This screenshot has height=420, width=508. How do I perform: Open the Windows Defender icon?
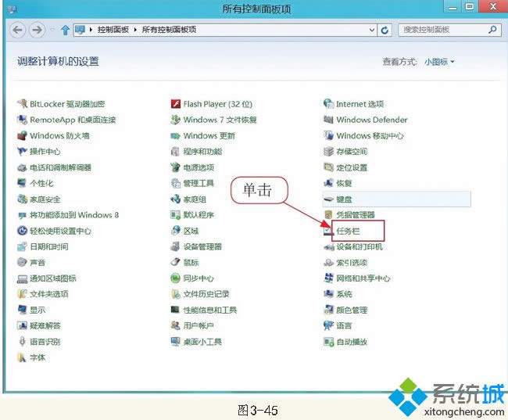pyautogui.click(x=328, y=120)
